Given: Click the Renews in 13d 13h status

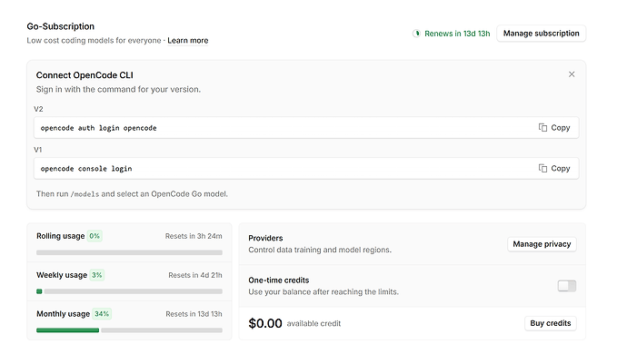Looking at the screenshot, I should [x=457, y=34].
